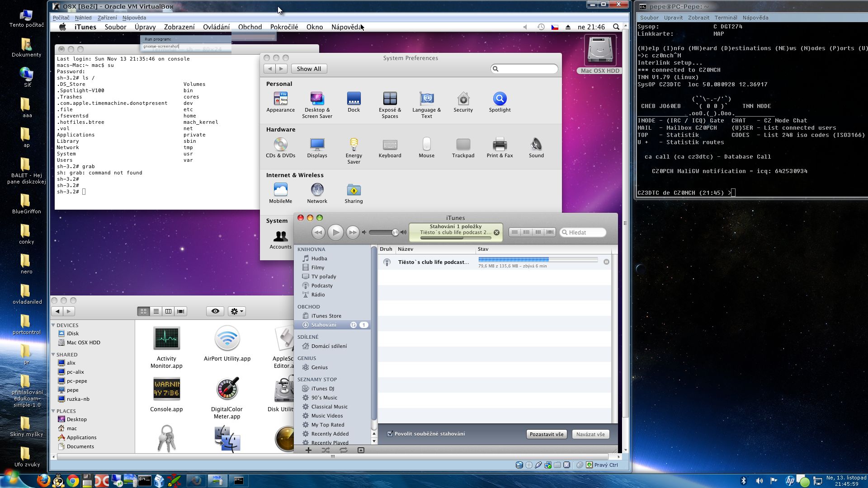
Task: Open iTunes Ovládání menu
Action: pos(216,27)
